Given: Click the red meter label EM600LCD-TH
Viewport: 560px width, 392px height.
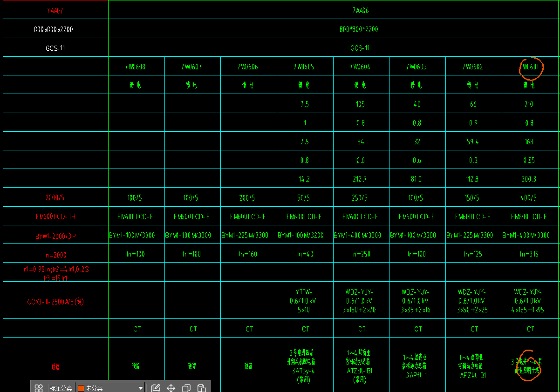Looking at the screenshot, I should pos(55,216).
